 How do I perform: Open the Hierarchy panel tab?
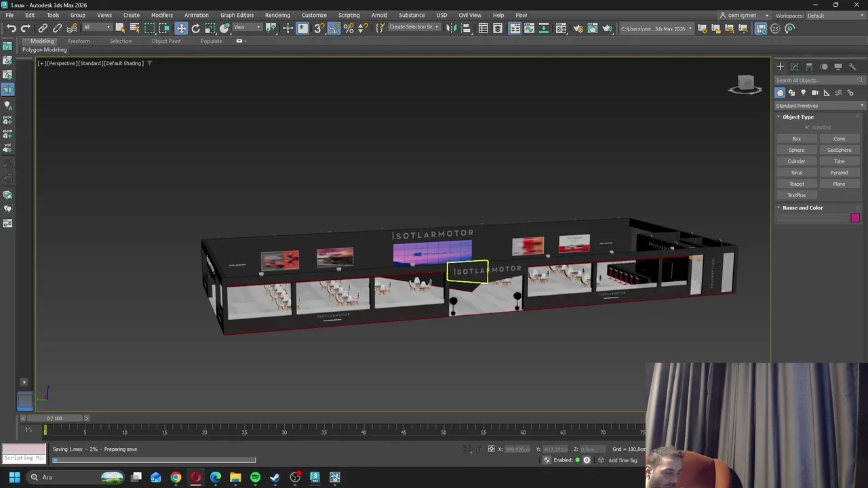809,66
